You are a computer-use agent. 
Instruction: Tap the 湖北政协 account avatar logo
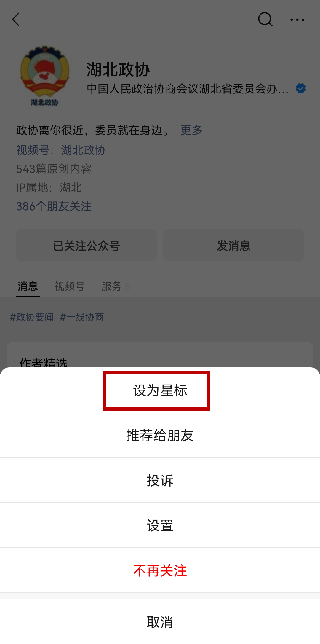[44, 76]
